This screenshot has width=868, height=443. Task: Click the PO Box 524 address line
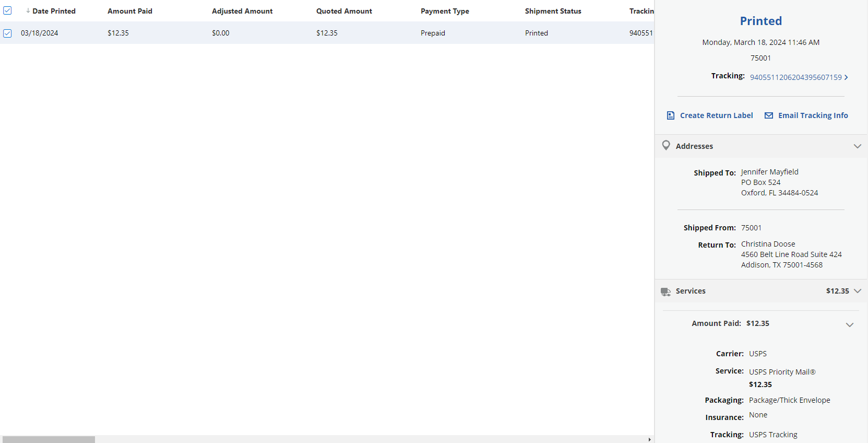[760, 182]
